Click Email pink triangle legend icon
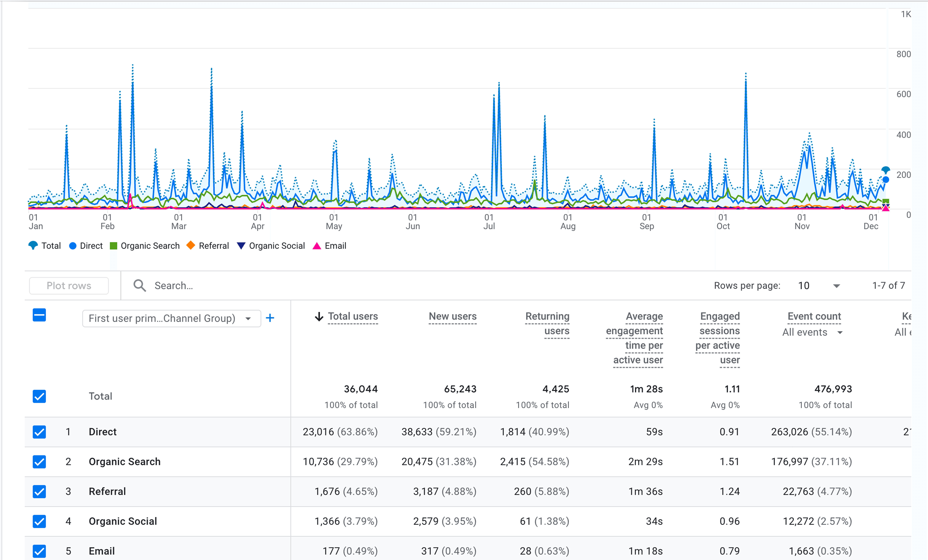This screenshot has width=928, height=560. coord(317,246)
